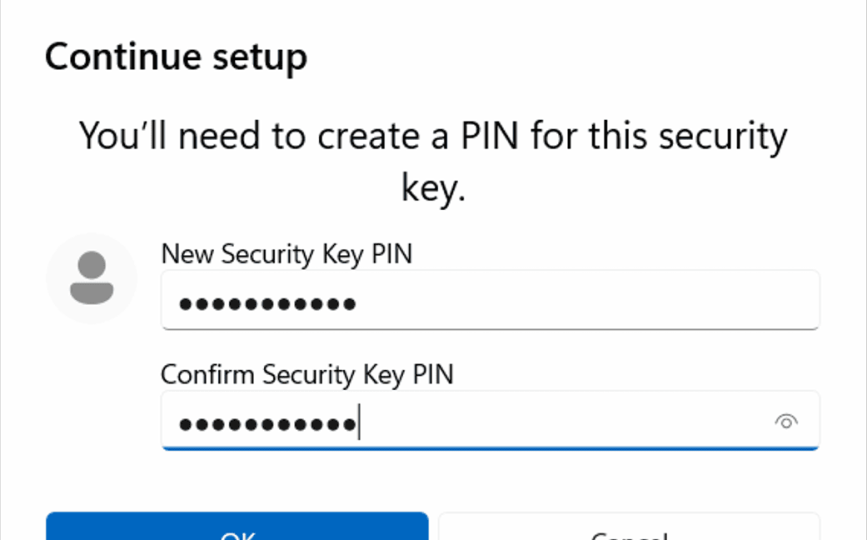
Task: Place cursor at end of Confirm PIN dots
Action: [x=358, y=424]
